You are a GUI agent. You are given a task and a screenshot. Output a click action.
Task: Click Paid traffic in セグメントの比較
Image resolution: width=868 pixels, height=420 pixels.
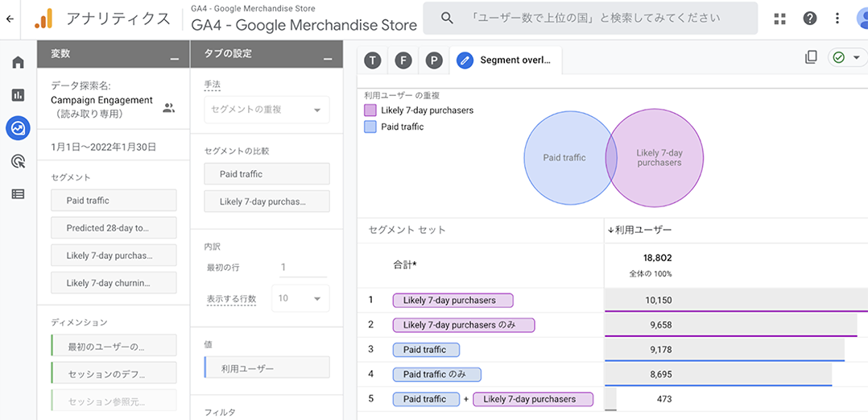[x=267, y=174]
